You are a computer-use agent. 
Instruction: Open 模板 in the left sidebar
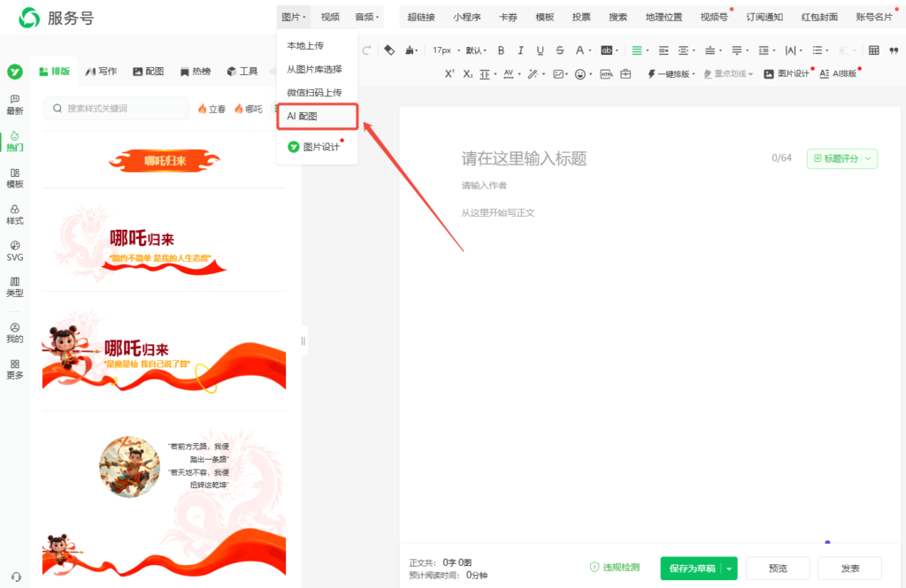(15, 179)
